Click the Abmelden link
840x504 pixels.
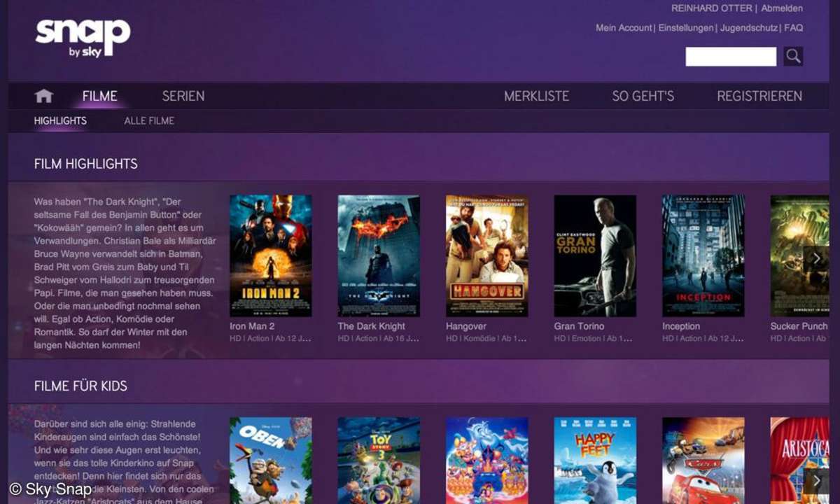click(x=782, y=8)
